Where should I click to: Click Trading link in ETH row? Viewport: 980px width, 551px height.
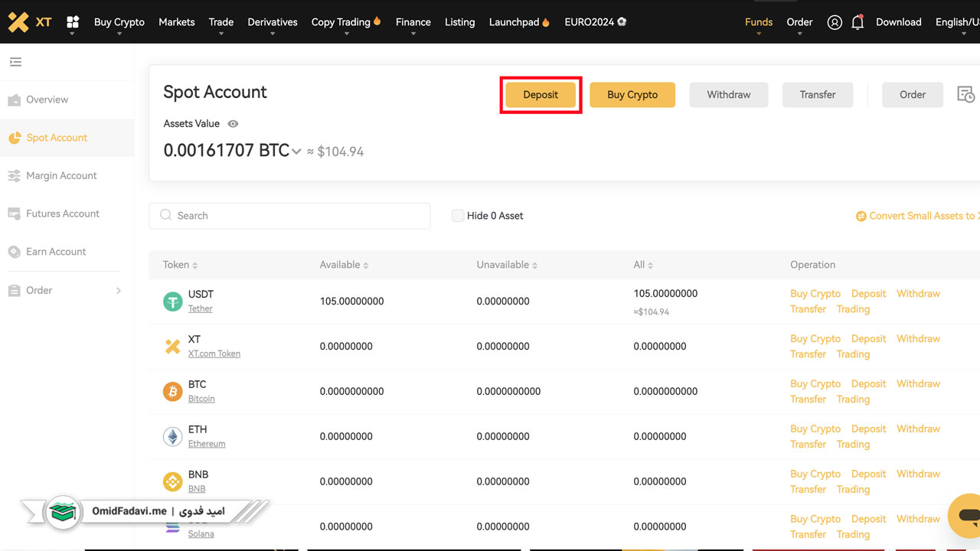pos(853,445)
